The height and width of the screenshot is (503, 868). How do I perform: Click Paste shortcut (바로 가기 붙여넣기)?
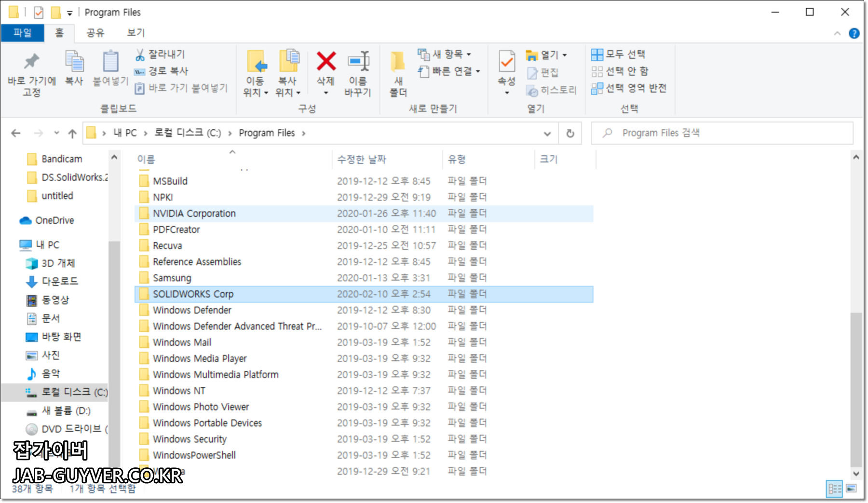point(181,88)
